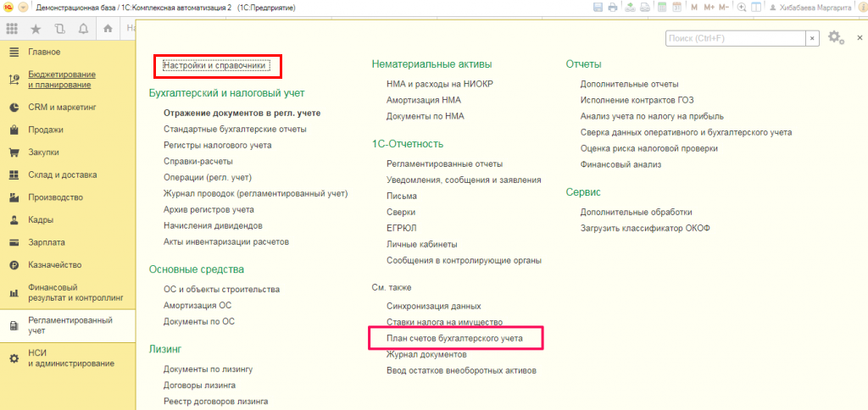The width and height of the screenshot is (868, 410).
Task: Open Начисления дивидендов
Action: click(213, 225)
